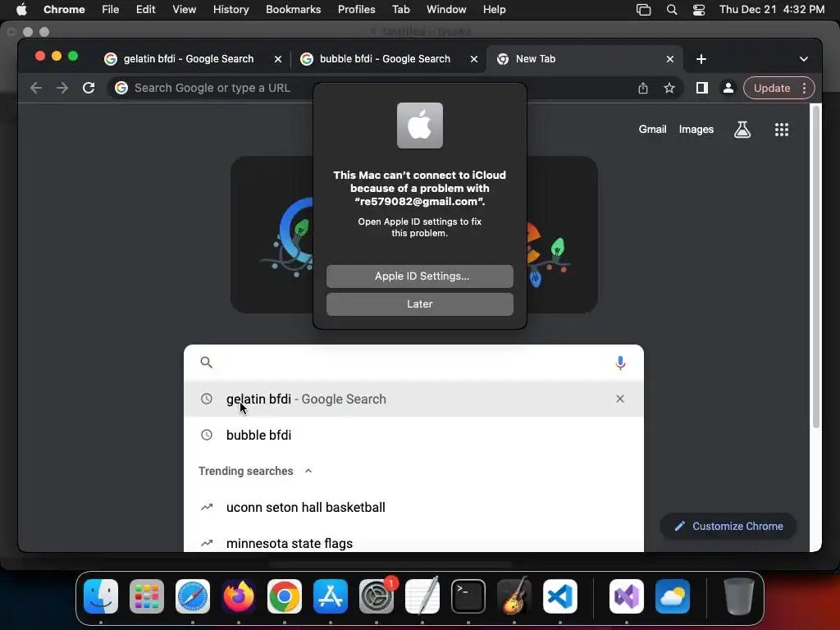Open the Apple menu

point(21,10)
